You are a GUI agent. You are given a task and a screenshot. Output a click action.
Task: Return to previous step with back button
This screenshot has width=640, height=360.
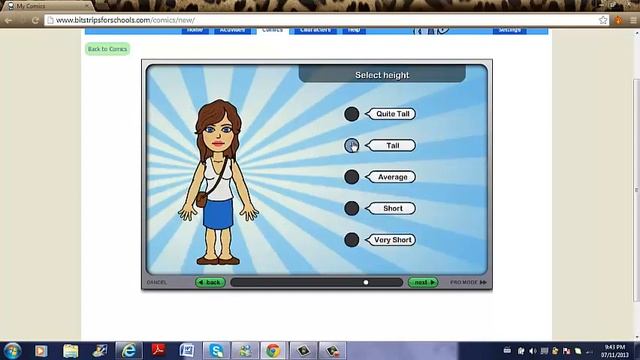tap(210, 282)
